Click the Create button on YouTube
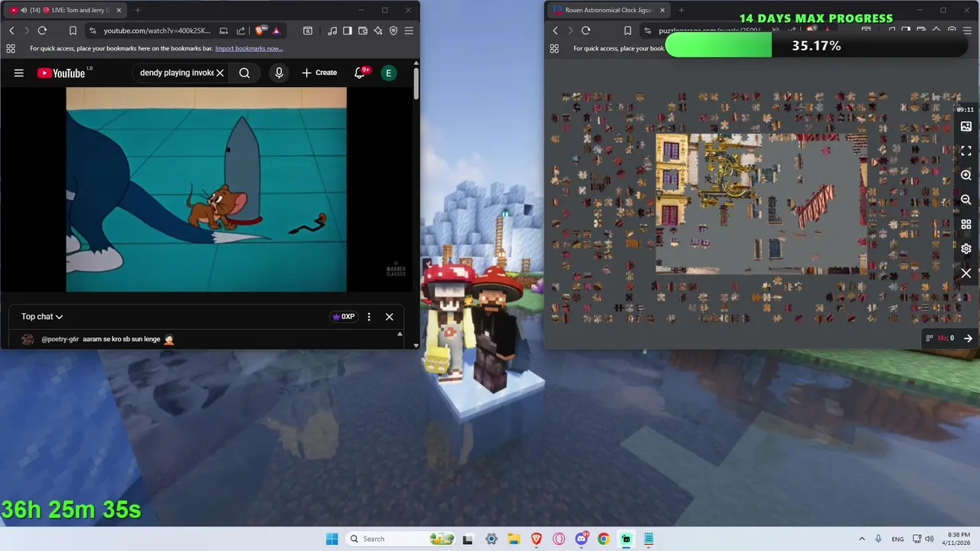980x551 pixels. pyautogui.click(x=319, y=73)
